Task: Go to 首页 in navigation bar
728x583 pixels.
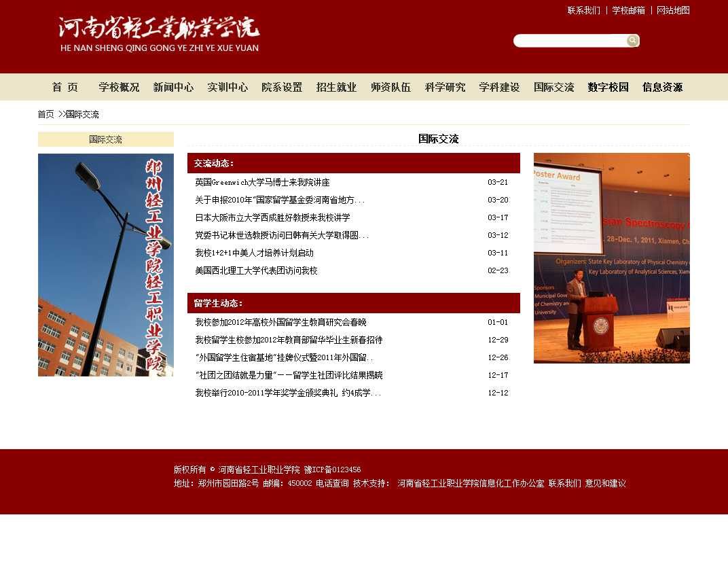Action: point(65,87)
